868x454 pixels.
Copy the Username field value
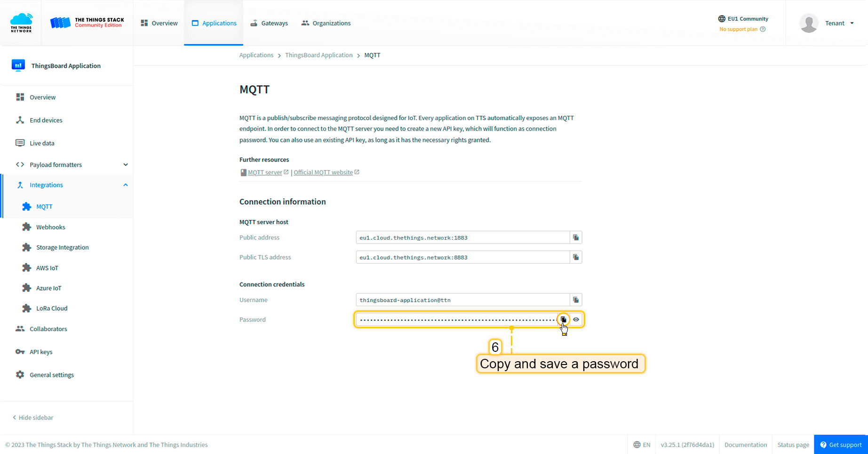point(576,300)
